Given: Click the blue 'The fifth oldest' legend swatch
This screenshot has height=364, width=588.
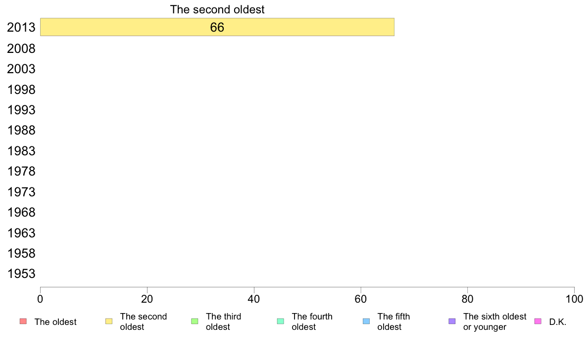Looking at the screenshot, I should click(x=366, y=321).
